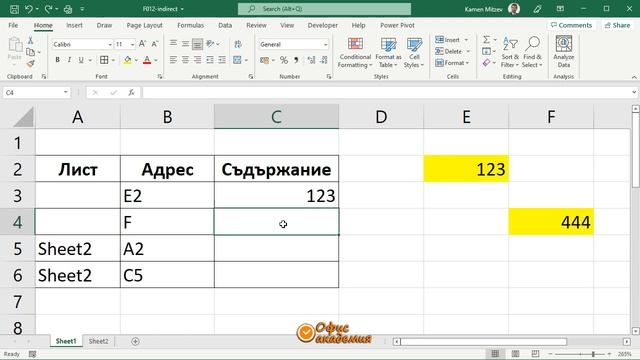Click the Comments button
The height and width of the screenshot is (360, 640).
pos(571,25)
